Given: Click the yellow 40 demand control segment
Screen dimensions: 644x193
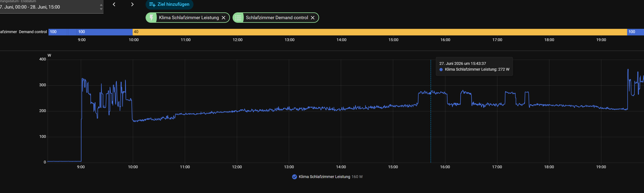Looking at the screenshot, I should [x=380, y=32].
